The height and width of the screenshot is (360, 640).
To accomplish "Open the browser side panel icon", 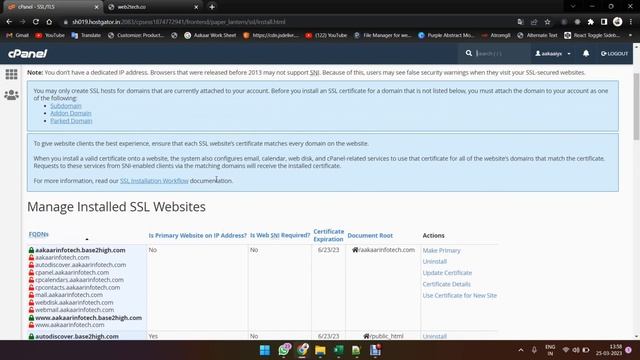I will [x=604, y=22].
